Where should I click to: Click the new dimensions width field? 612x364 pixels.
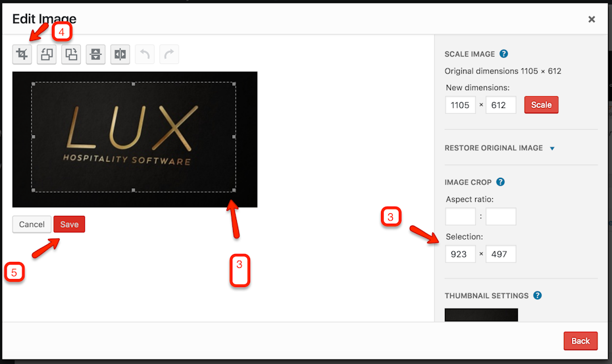pyautogui.click(x=460, y=105)
